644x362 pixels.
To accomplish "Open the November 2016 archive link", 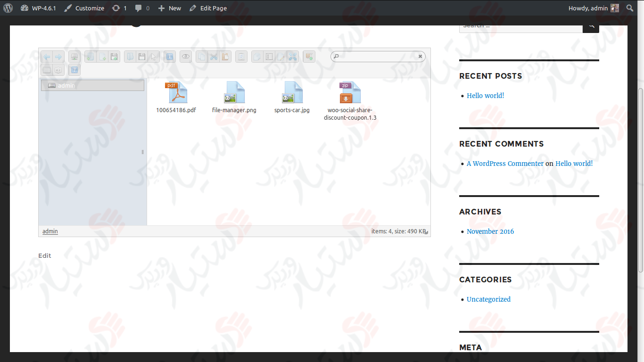I will coord(490,231).
